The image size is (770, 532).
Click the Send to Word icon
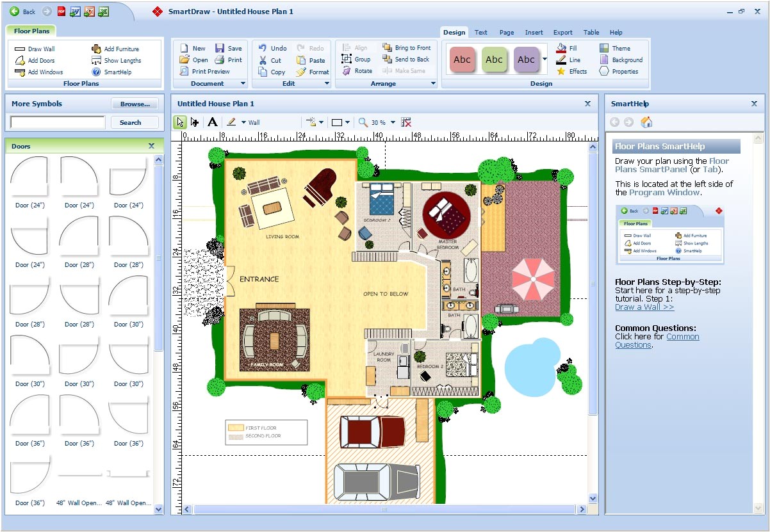pos(75,12)
